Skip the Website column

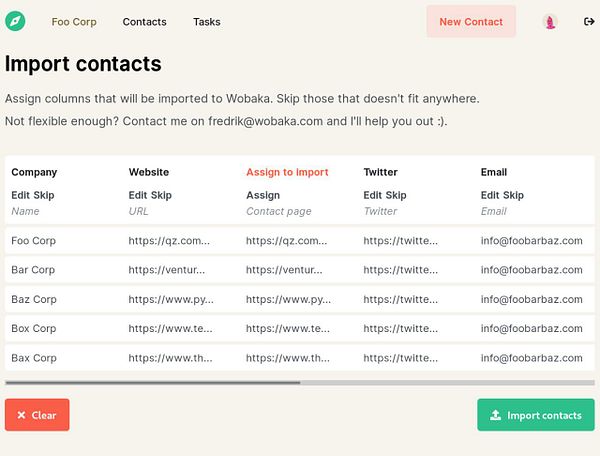162,195
